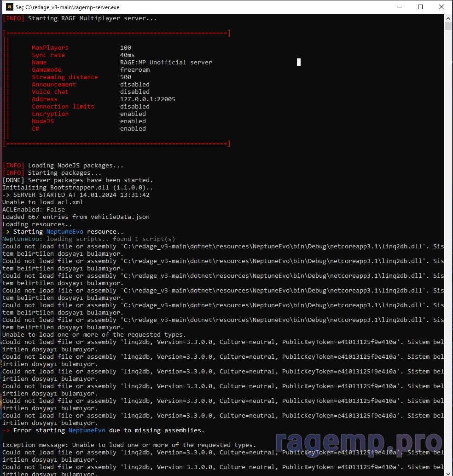Click the scrollbar down arrow
This screenshot has height=476, width=453.
(448, 472)
